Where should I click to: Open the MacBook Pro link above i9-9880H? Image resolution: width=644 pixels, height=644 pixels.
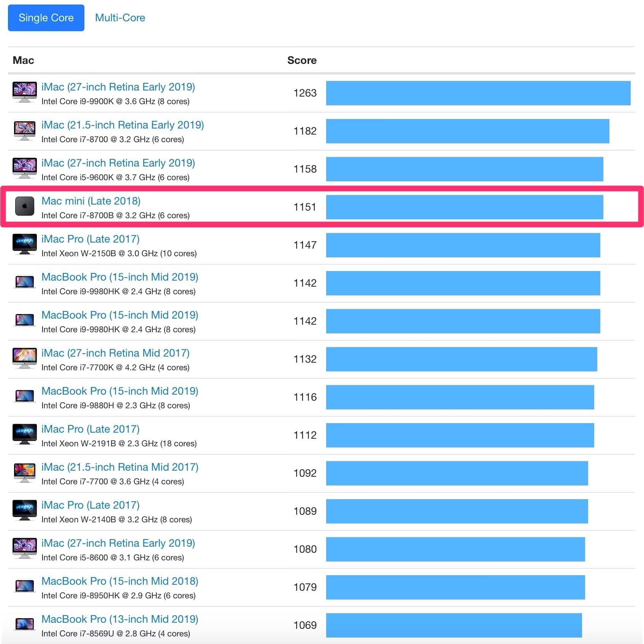[120, 391]
